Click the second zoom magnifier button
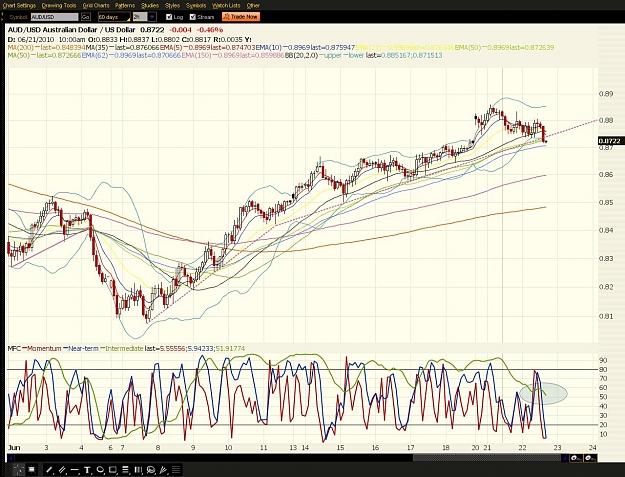Image resolution: width=625 pixels, height=477 pixels. tap(590, 458)
